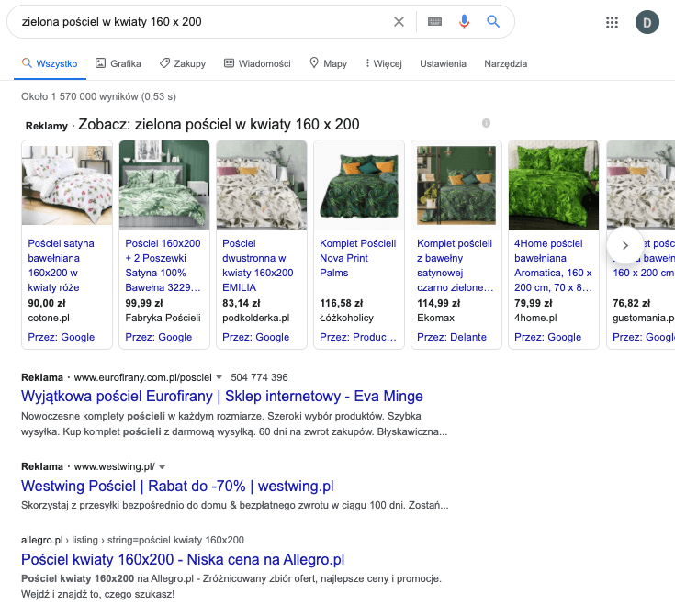Click the 114,99 zł price
The width and height of the screenshot is (675, 616).
(x=439, y=304)
